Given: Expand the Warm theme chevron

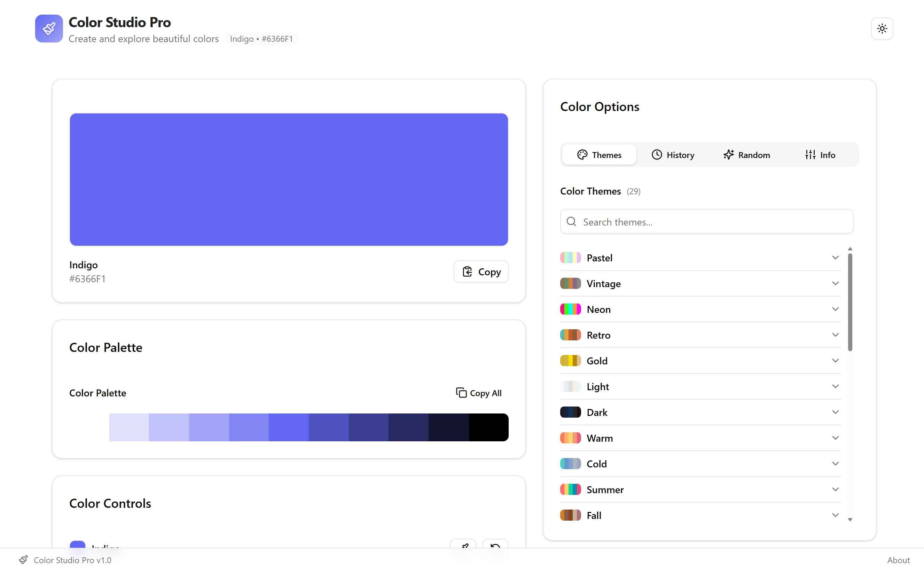Looking at the screenshot, I should 835,438.
